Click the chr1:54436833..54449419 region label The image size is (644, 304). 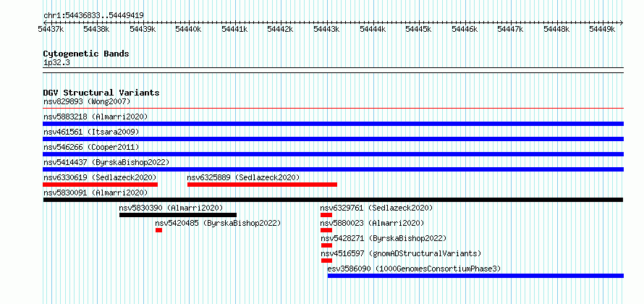(93, 16)
